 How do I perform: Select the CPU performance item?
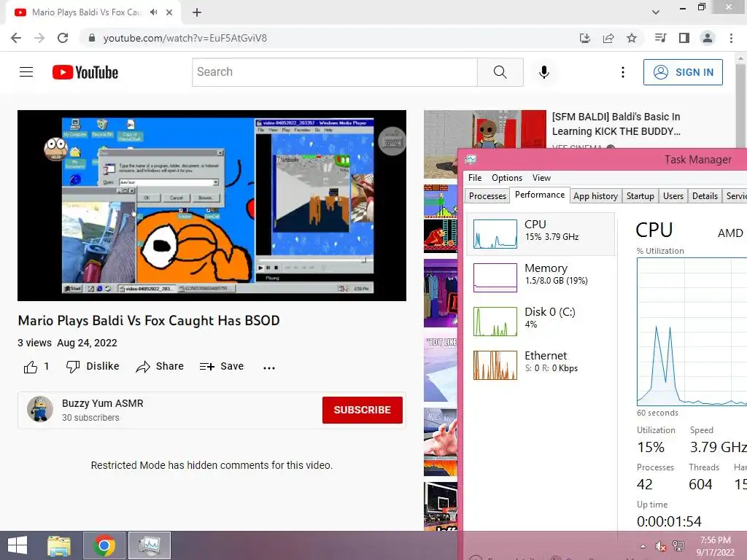[541, 234]
